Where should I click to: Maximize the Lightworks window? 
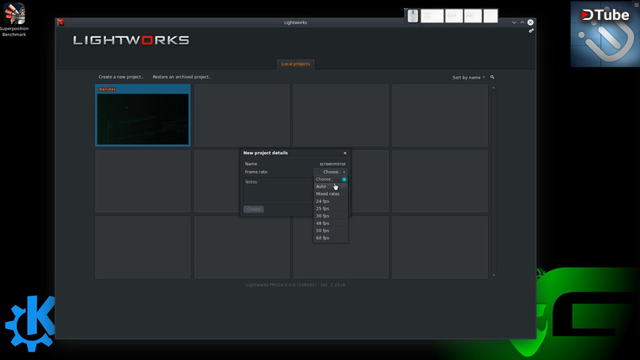[x=522, y=22]
